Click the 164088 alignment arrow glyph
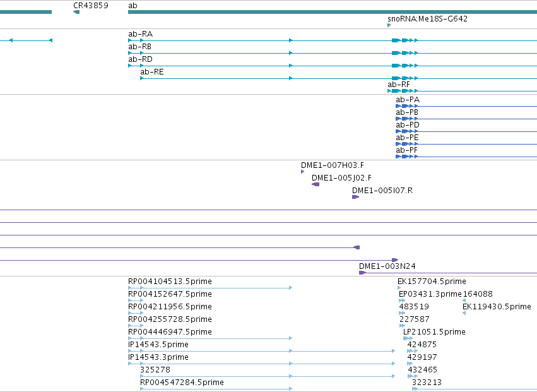Viewport: 537px width, 392px height. pos(464,300)
